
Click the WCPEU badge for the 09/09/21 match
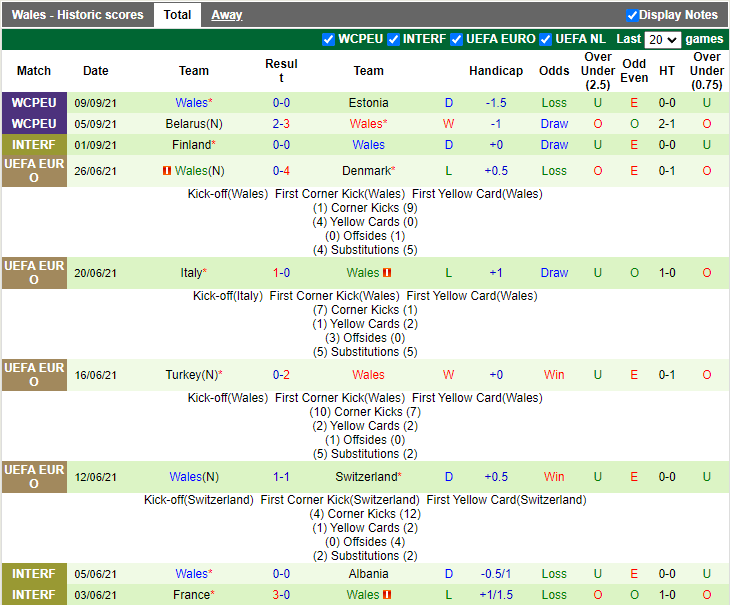[x=34, y=103]
